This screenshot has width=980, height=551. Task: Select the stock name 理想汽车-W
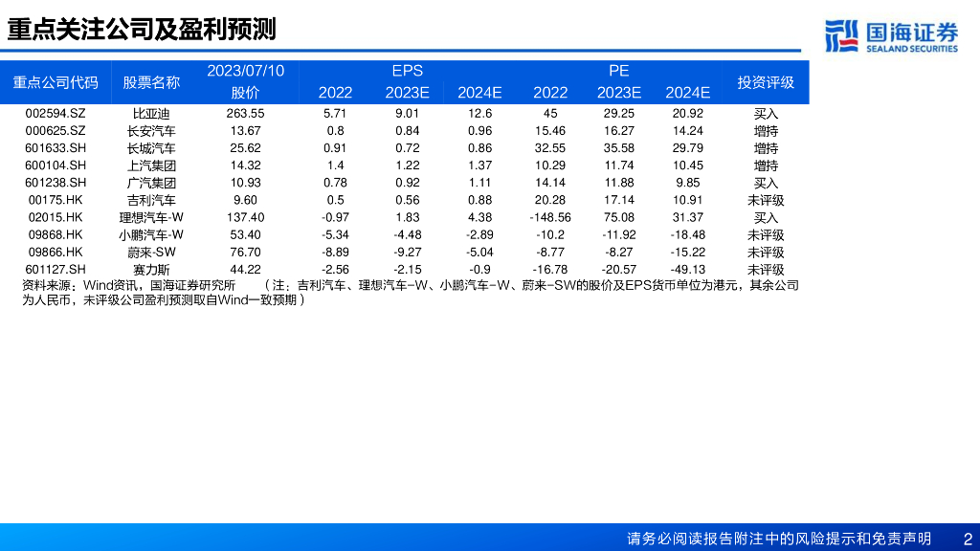pyautogui.click(x=151, y=218)
